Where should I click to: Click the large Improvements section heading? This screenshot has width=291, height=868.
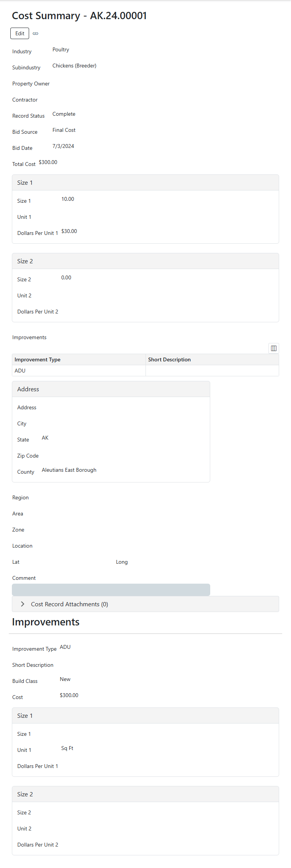click(x=46, y=622)
